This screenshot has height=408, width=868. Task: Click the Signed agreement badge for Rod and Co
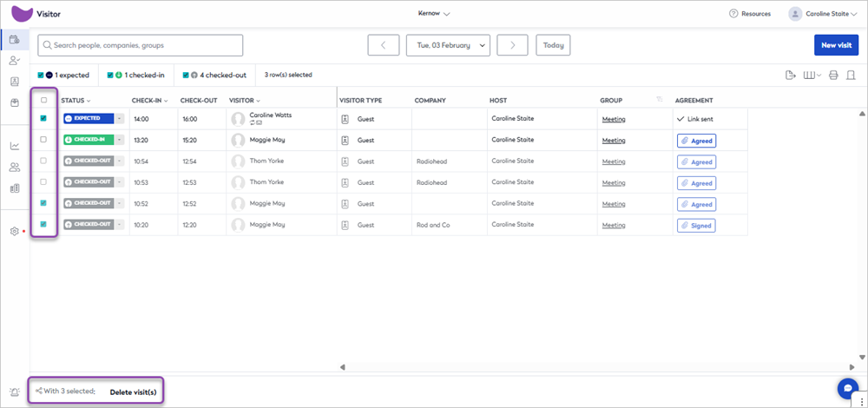point(696,226)
